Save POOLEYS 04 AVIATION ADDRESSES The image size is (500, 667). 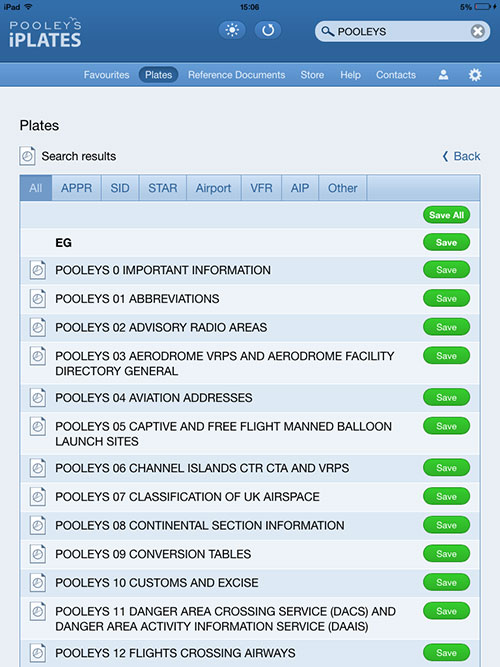tap(446, 397)
